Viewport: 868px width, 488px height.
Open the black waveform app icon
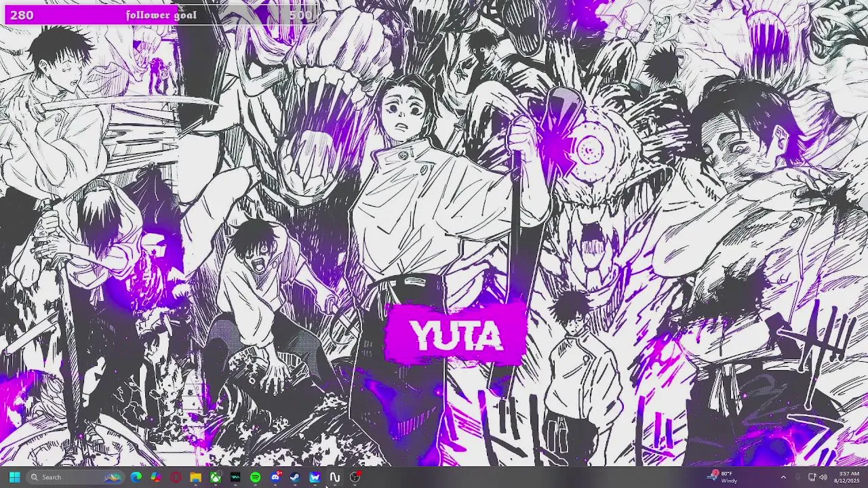(x=235, y=477)
